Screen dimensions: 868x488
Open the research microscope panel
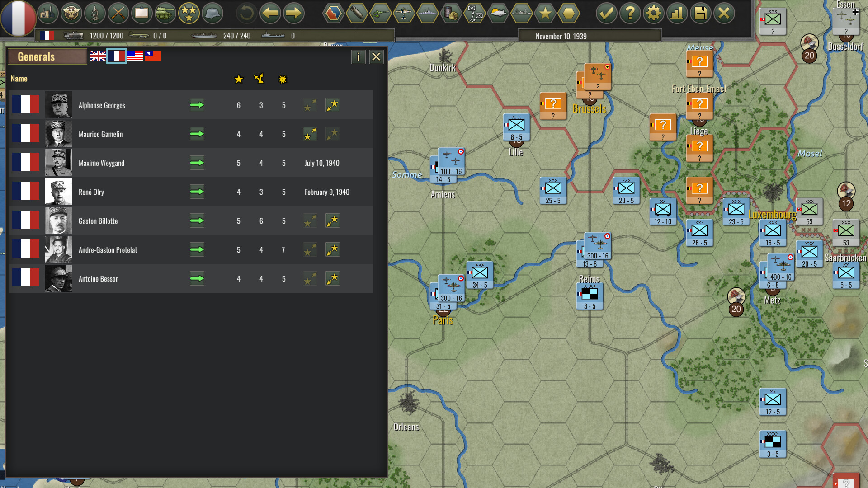[x=95, y=13]
